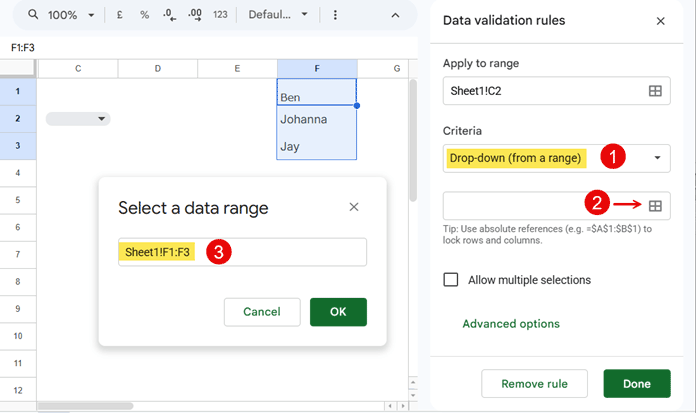696x413 pixels.
Task: Toggle Allow multiple selections checkbox
Action: (451, 280)
